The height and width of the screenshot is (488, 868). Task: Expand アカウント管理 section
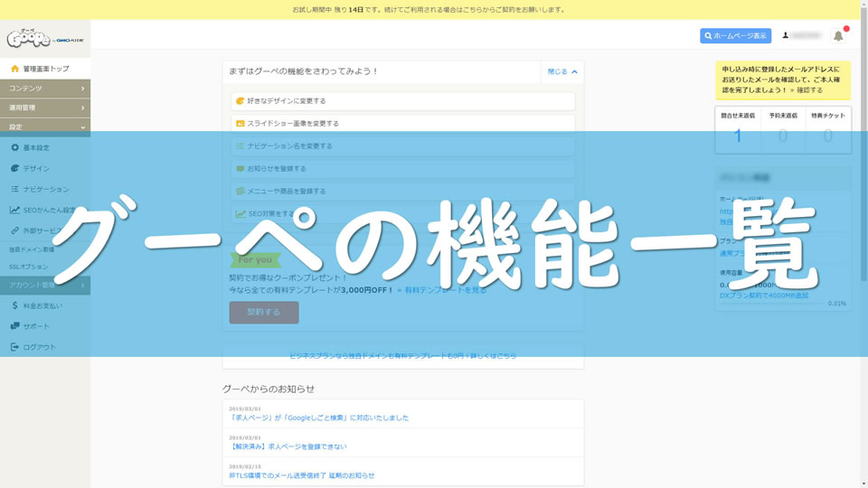45,286
